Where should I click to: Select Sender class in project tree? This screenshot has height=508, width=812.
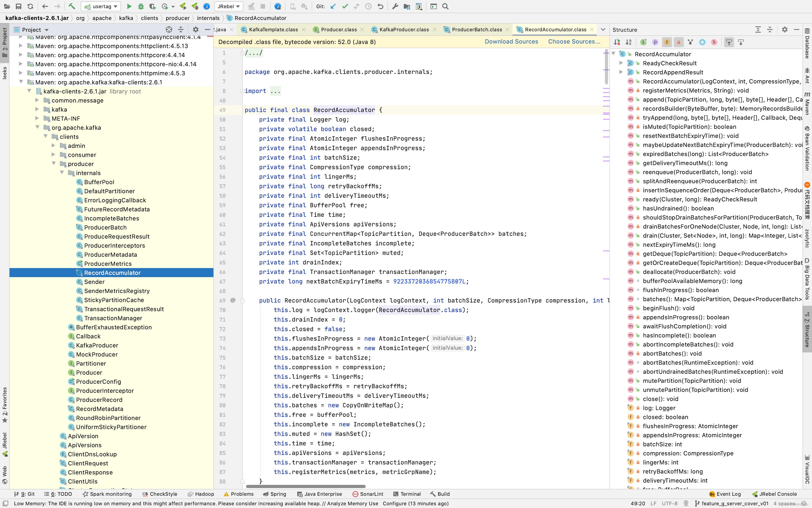(x=94, y=281)
